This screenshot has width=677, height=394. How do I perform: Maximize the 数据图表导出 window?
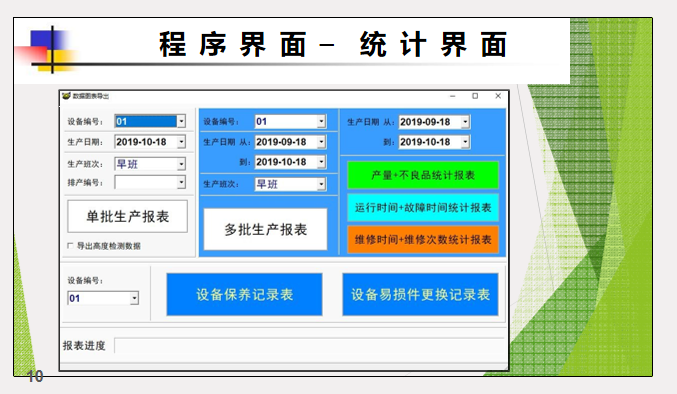click(475, 96)
